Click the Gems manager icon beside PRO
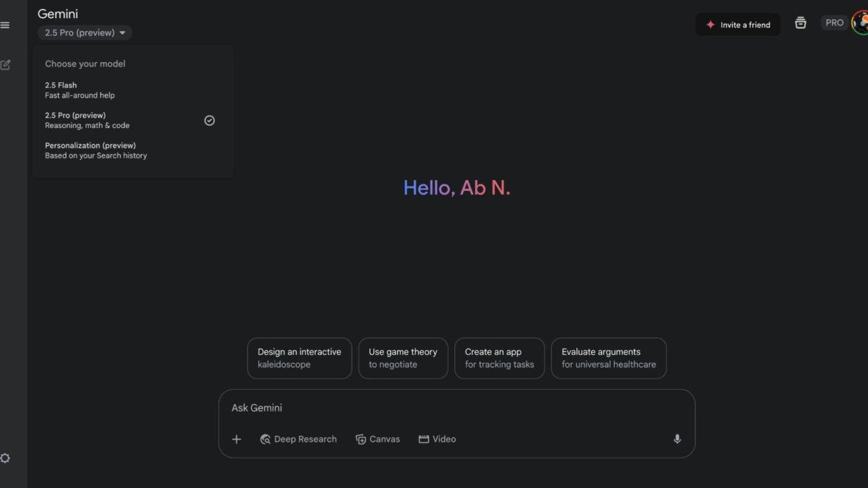868x488 pixels. click(801, 23)
